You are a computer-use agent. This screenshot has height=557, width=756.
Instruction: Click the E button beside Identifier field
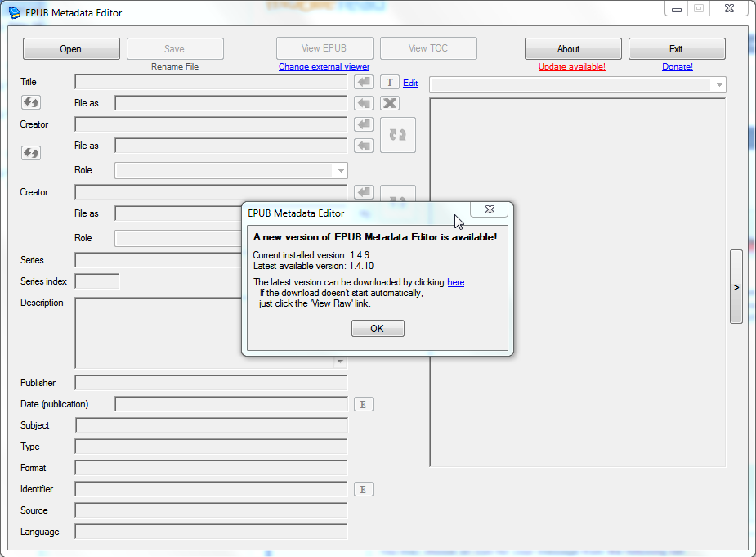click(x=364, y=489)
